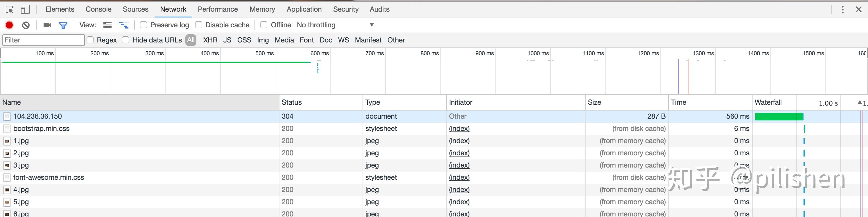Open DevTools three-dot customize menu
Viewport: 868px width, 217px height.
(842, 9)
